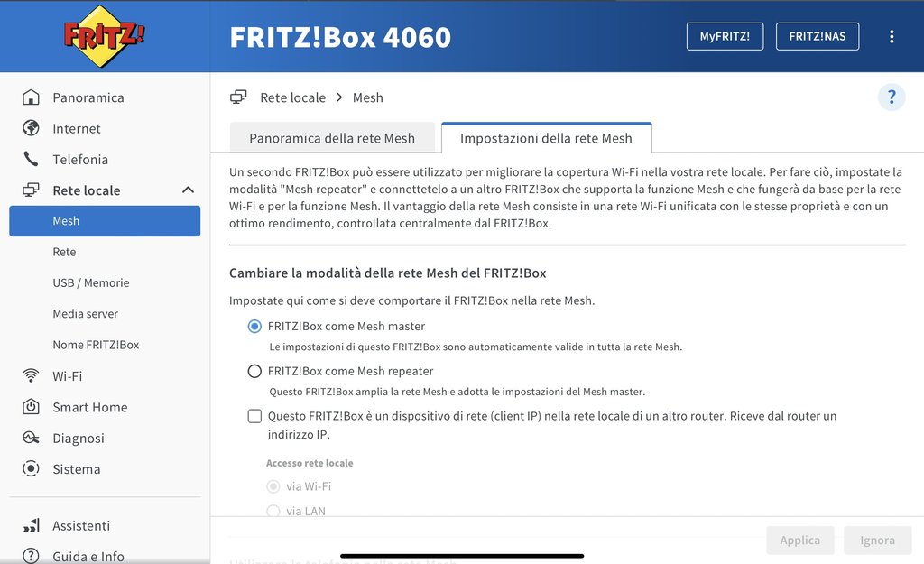Image resolution: width=924 pixels, height=564 pixels.
Task: Click the Sistema icon in sidebar
Action: coord(32,469)
